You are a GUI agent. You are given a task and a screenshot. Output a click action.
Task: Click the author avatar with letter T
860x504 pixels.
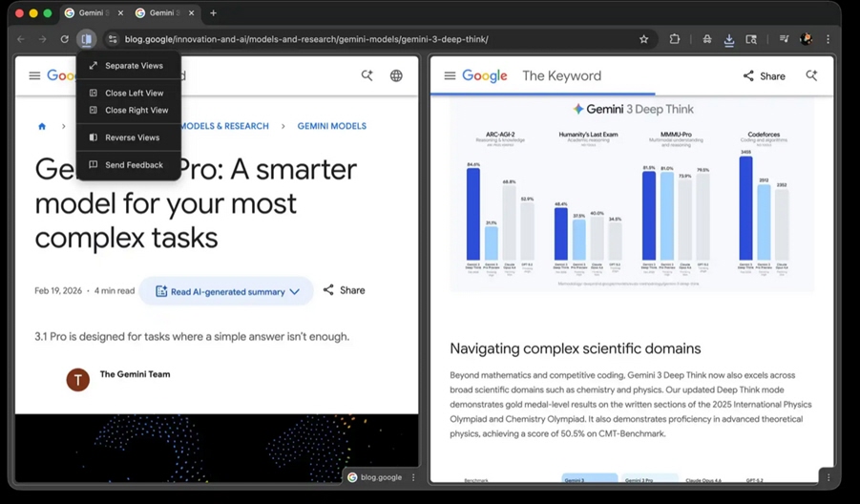click(78, 380)
